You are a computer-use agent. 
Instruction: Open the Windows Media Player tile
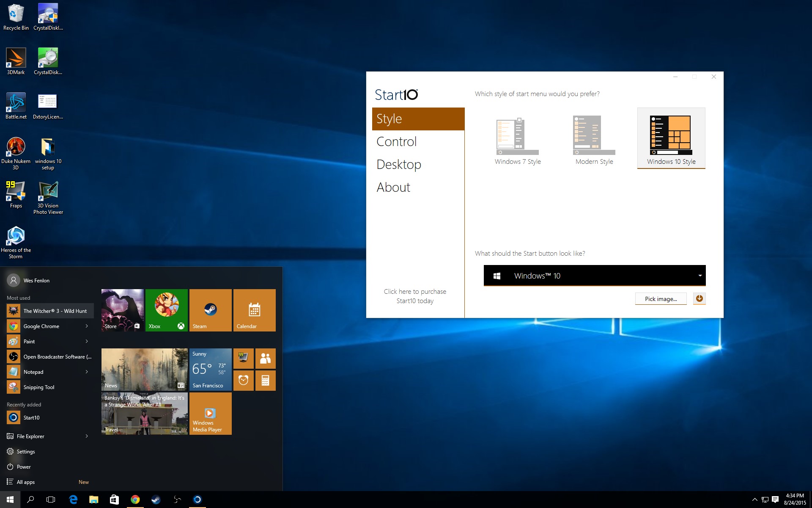[210, 414]
